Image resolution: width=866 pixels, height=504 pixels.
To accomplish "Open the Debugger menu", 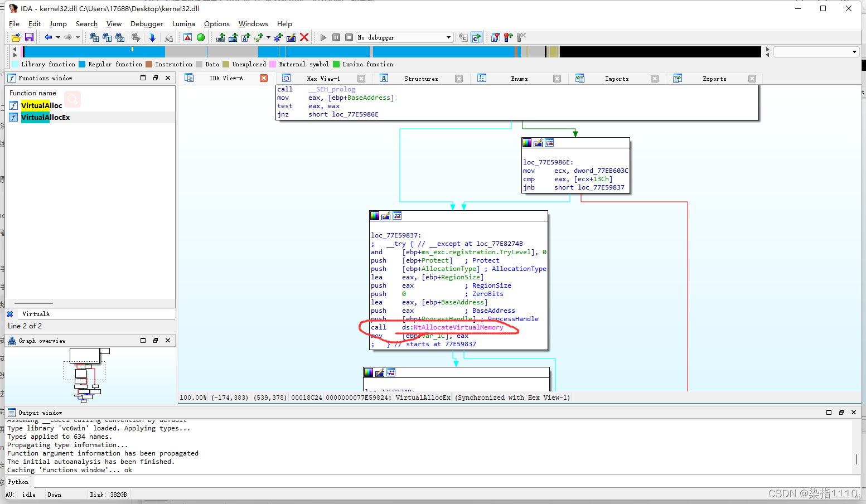I will (x=147, y=24).
